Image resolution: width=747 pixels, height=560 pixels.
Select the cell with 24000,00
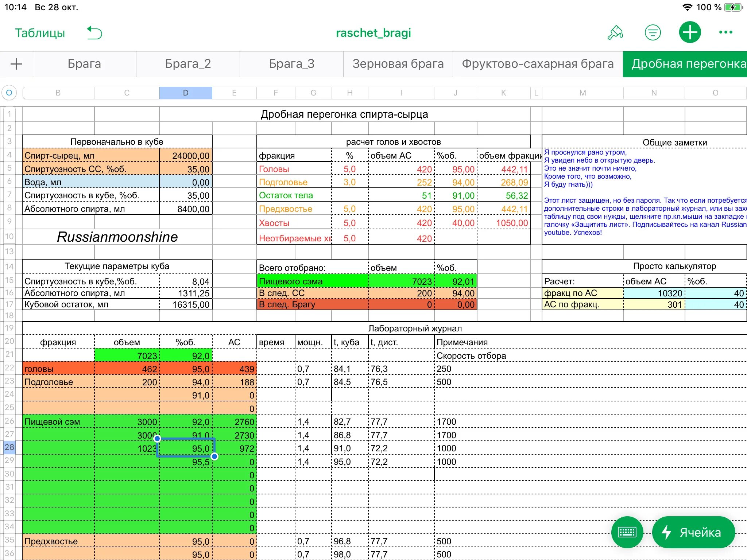[x=186, y=156]
